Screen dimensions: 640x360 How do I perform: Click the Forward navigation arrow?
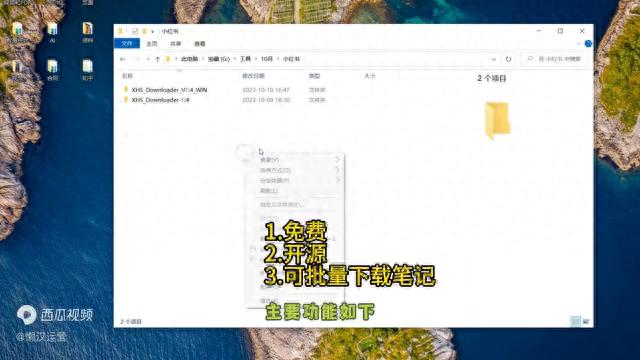click(x=137, y=59)
